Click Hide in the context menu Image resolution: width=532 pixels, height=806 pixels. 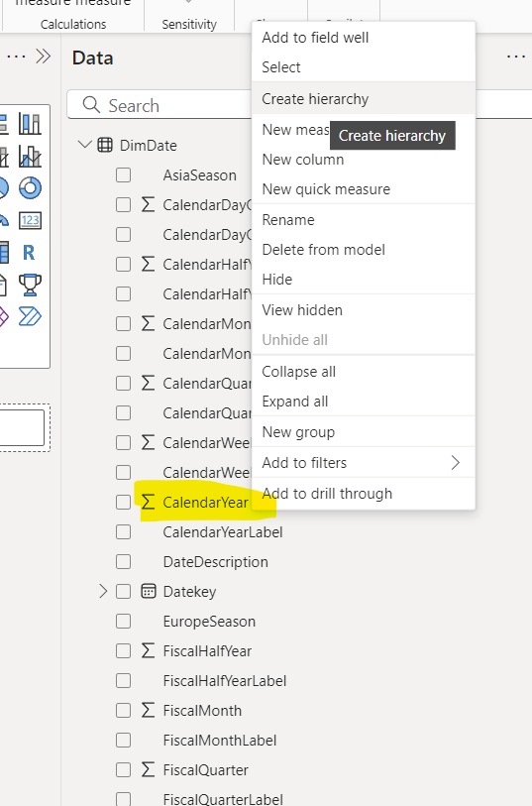364,280
